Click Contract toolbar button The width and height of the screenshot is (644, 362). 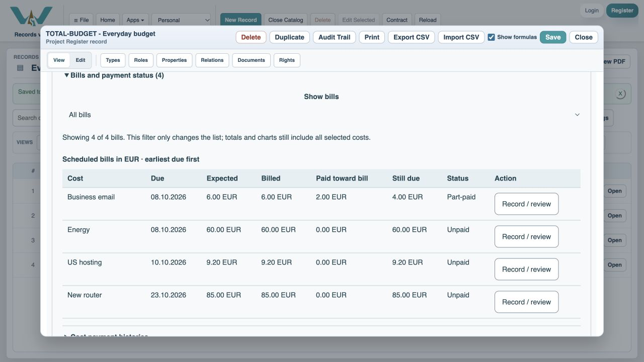pos(397,20)
